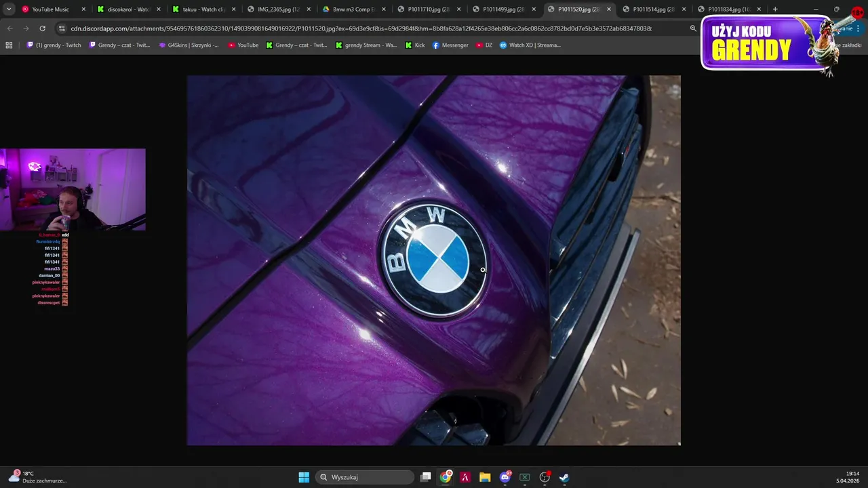Close the P1011834.jpg tab
868x488 pixels.
(x=759, y=9)
